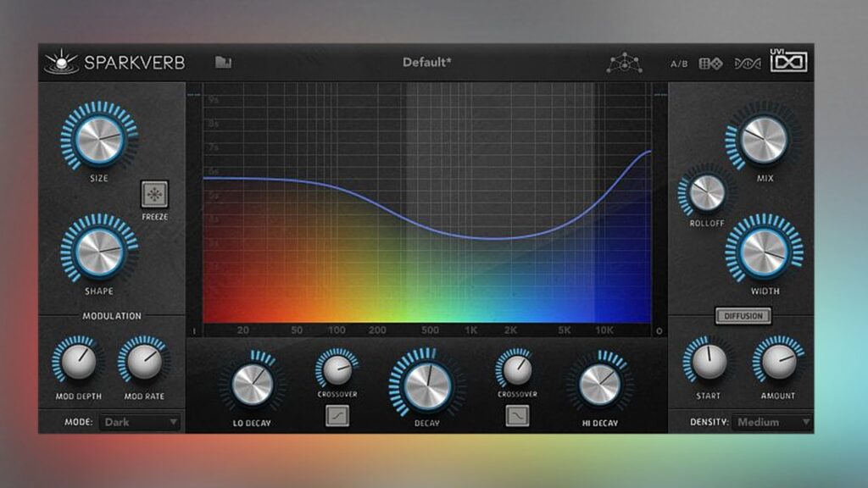The width and height of the screenshot is (868, 488).
Task: Click the input level meter marked i
Action: [x=194, y=210]
